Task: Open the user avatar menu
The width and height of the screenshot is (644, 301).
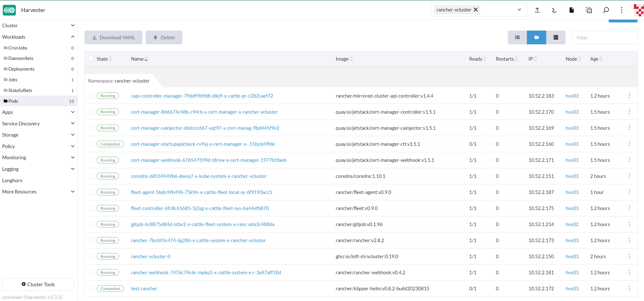Action: coord(639,10)
